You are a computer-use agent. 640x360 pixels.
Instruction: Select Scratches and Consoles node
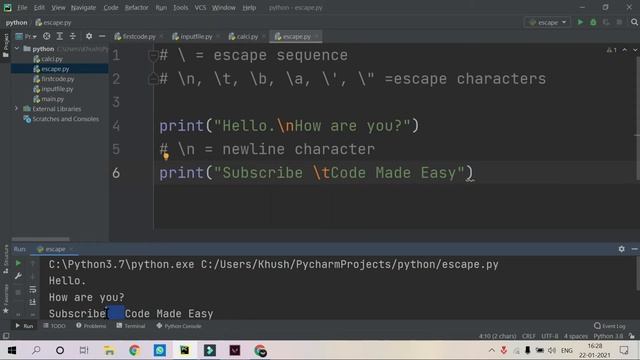click(61, 119)
